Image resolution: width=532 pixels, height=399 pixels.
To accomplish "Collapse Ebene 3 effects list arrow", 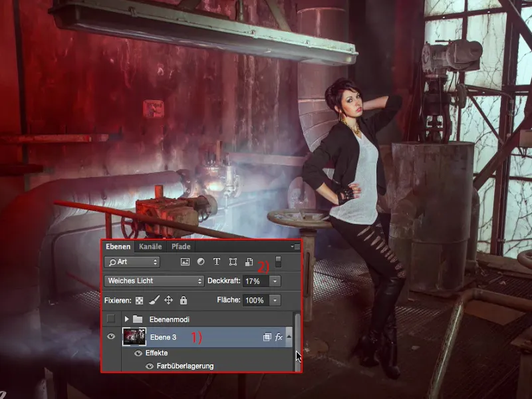I will [289, 336].
